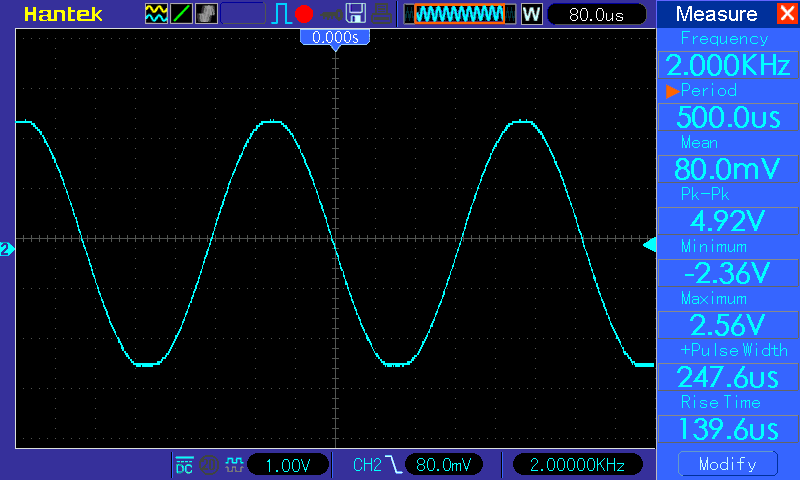
Task: Select the Maximum measurement label
Action: coord(714,298)
